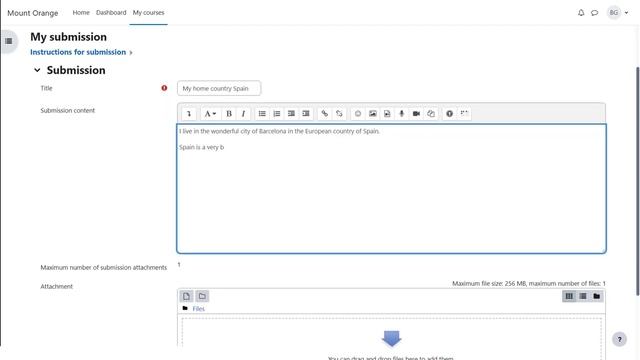The width and height of the screenshot is (640, 360).
Task: Click the 'Attachment' label
Action: (56, 287)
